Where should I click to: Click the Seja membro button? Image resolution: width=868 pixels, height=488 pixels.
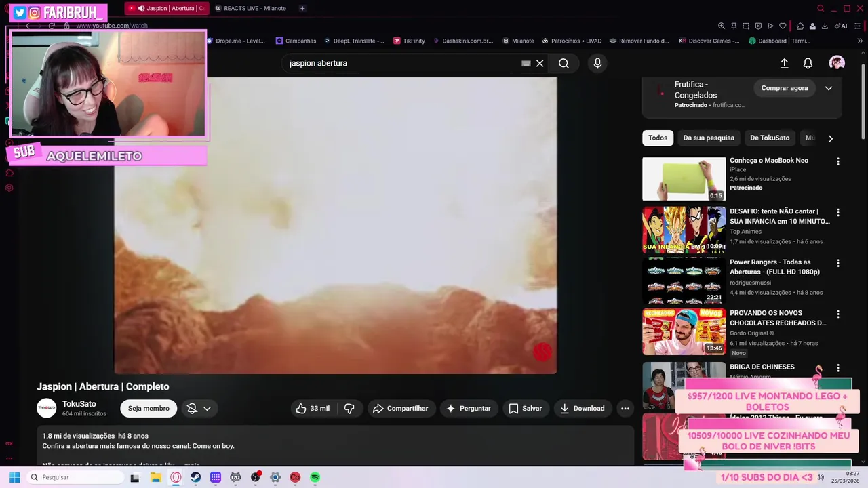pyautogui.click(x=149, y=408)
